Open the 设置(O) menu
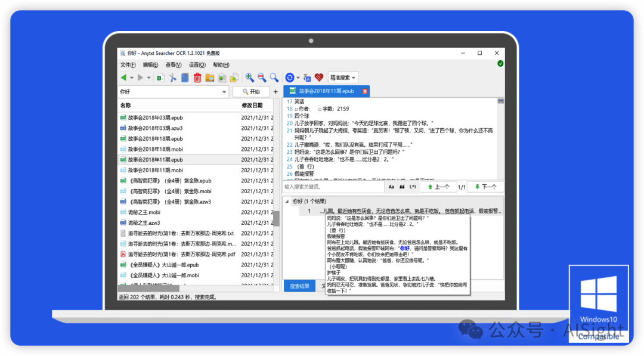This screenshot has height=356, width=644. 197,65
